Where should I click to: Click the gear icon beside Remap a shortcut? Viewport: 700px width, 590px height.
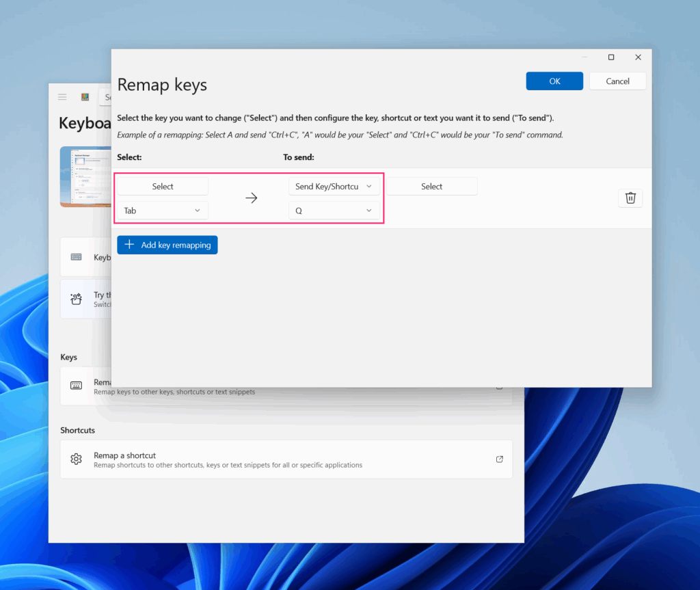point(76,459)
